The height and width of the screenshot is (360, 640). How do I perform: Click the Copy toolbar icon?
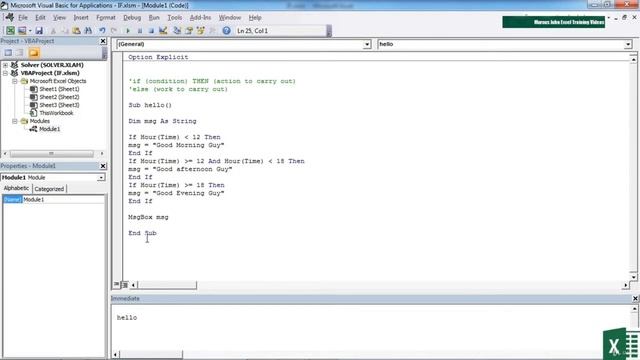point(64,31)
